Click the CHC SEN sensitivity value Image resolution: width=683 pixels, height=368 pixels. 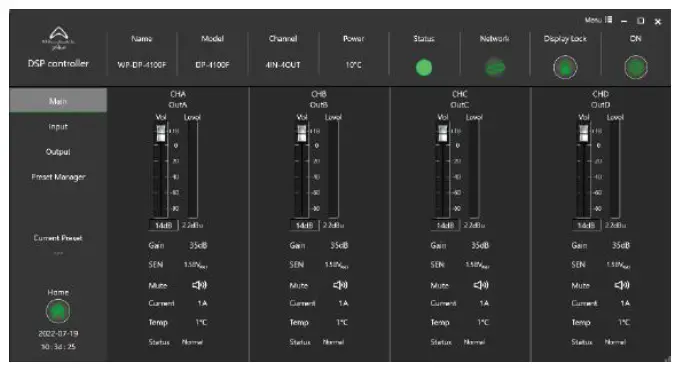[x=477, y=265]
